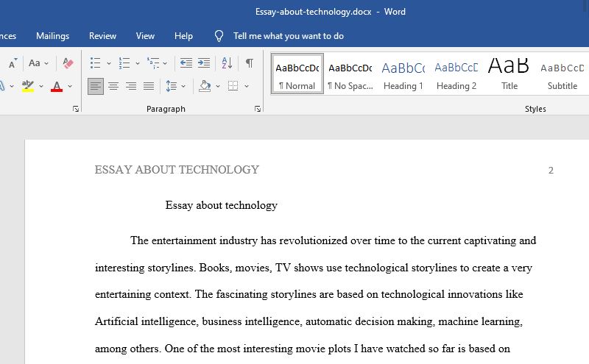Open Change Case dropdown arrow
This screenshot has height=364, width=589.
[x=46, y=63]
